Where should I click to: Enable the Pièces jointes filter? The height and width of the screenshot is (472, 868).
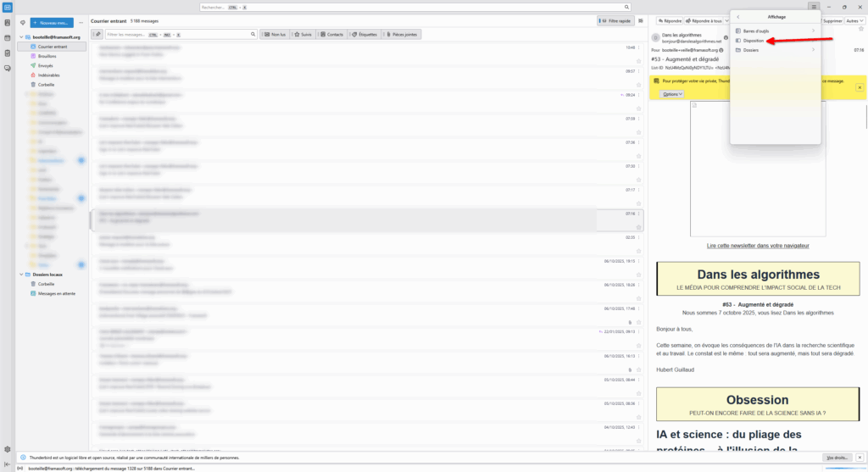click(403, 34)
